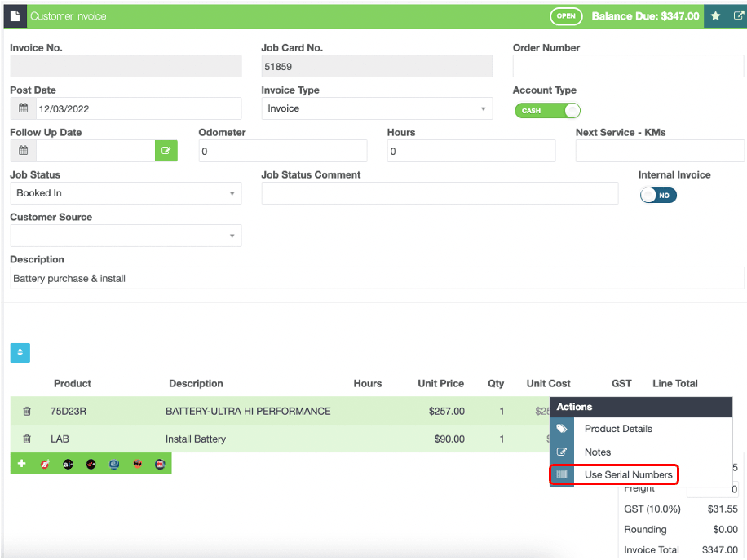Click the Product column header

click(x=72, y=383)
